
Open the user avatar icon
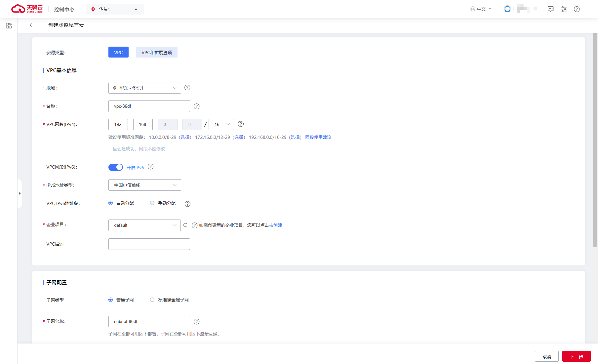coord(507,9)
